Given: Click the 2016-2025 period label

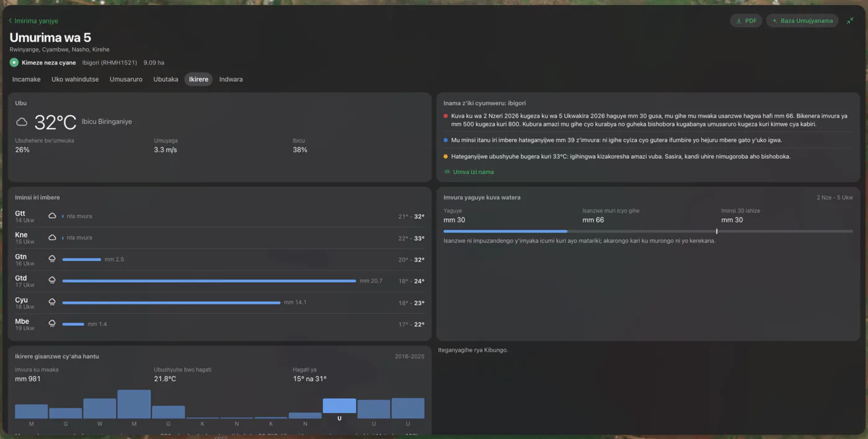Looking at the screenshot, I should click(410, 357).
